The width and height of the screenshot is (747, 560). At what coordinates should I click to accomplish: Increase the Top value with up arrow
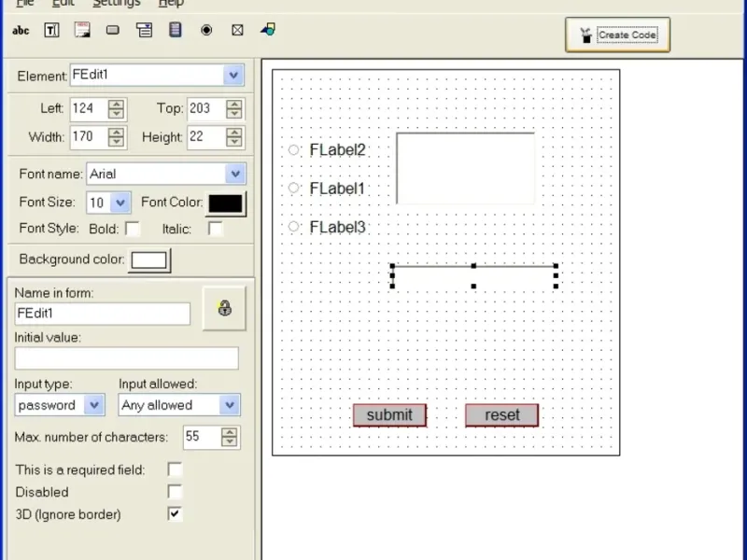coord(234,105)
